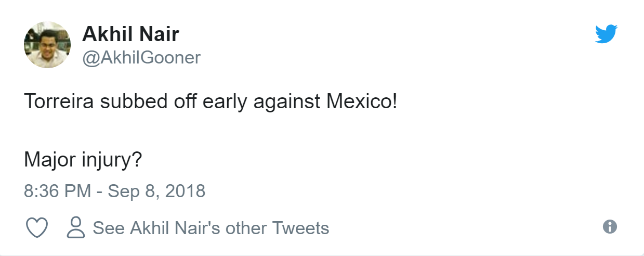Click the Twitter bird logo
The width and height of the screenshot is (644, 256).
(606, 34)
